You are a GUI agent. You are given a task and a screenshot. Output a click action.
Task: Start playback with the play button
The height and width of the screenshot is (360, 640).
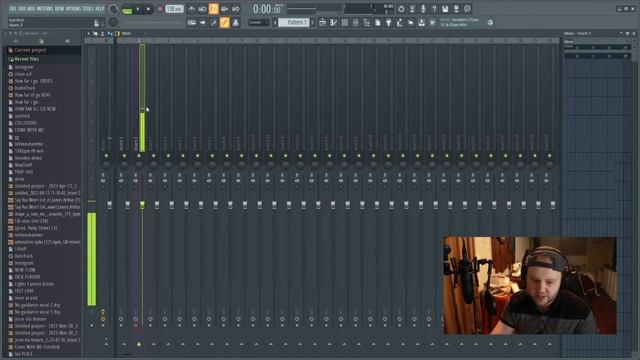click(x=138, y=9)
